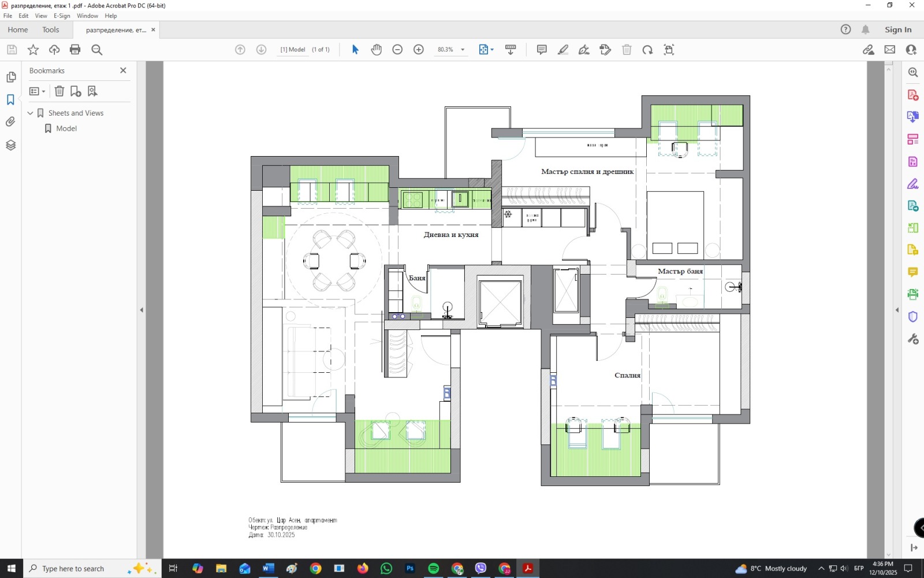Rotate the page view clockwise

pos(647,50)
